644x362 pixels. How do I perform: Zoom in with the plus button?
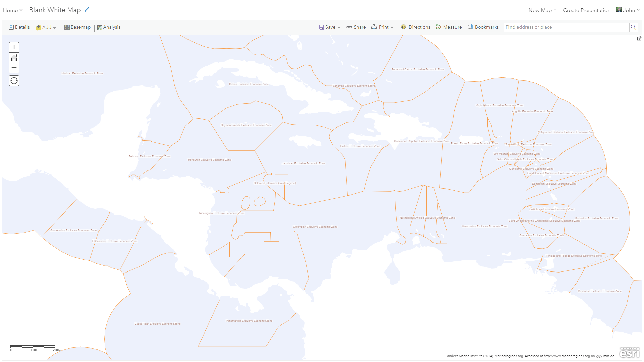click(x=14, y=47)
